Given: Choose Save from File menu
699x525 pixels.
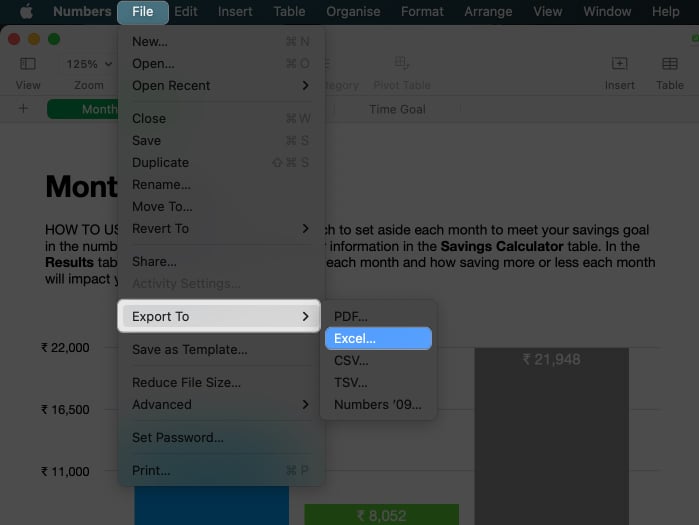Looking at the screenshot, I should 221,140.
